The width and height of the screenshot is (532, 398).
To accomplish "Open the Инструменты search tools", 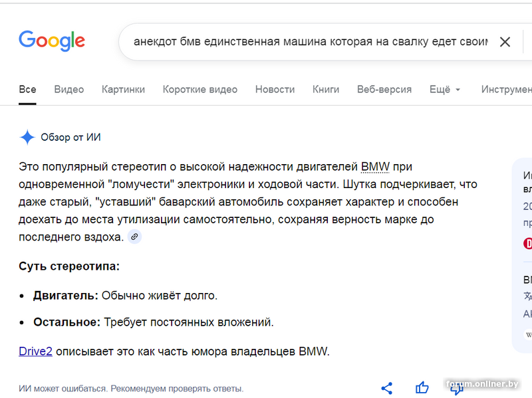I will (x=506, y=89).
